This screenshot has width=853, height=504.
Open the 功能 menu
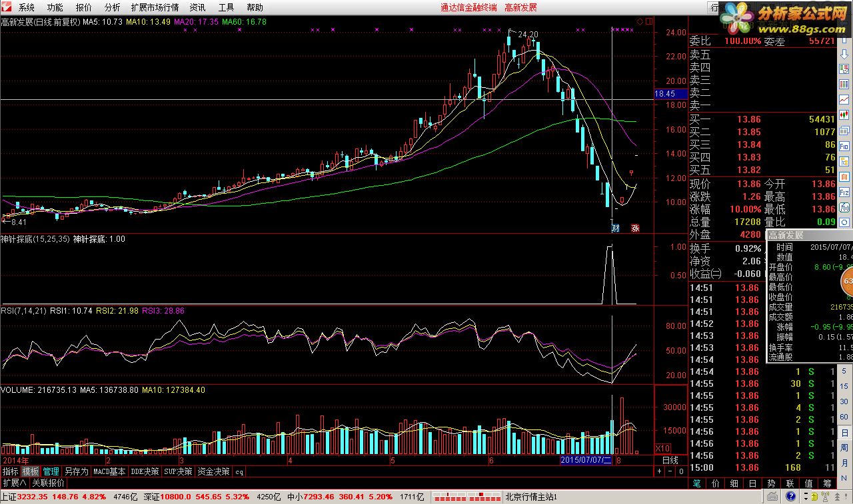click(55, 7)
